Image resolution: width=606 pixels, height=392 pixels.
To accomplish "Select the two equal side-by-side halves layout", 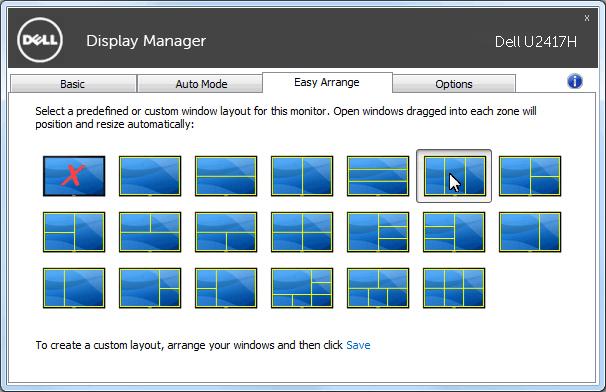I will (x=302, y=176).
